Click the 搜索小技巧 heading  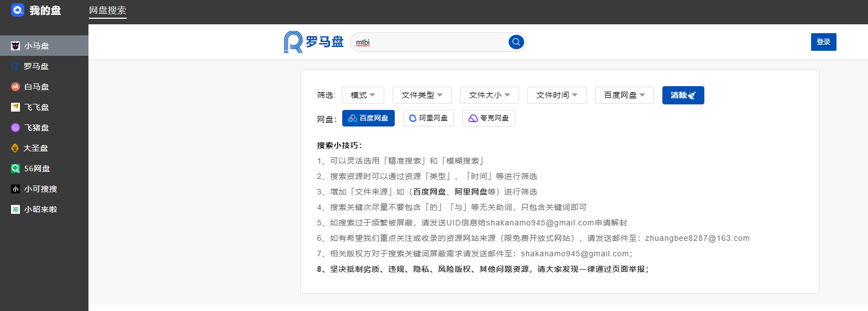point(339,145)
